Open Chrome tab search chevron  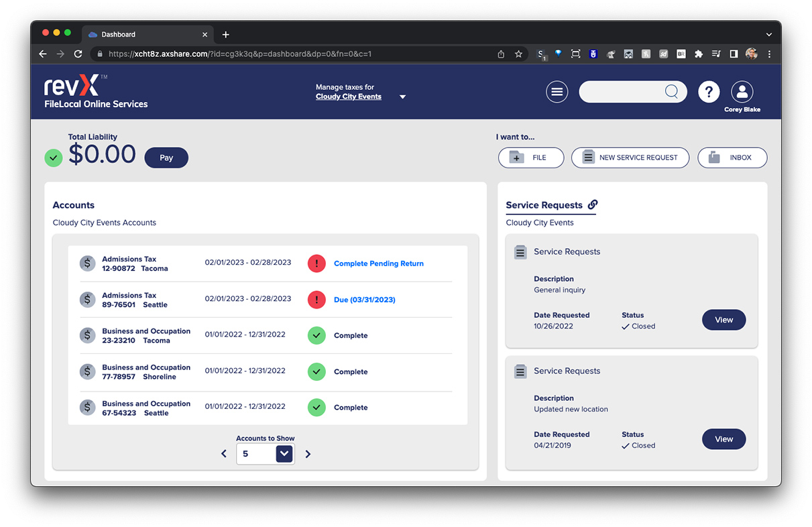tap(768, 34)
